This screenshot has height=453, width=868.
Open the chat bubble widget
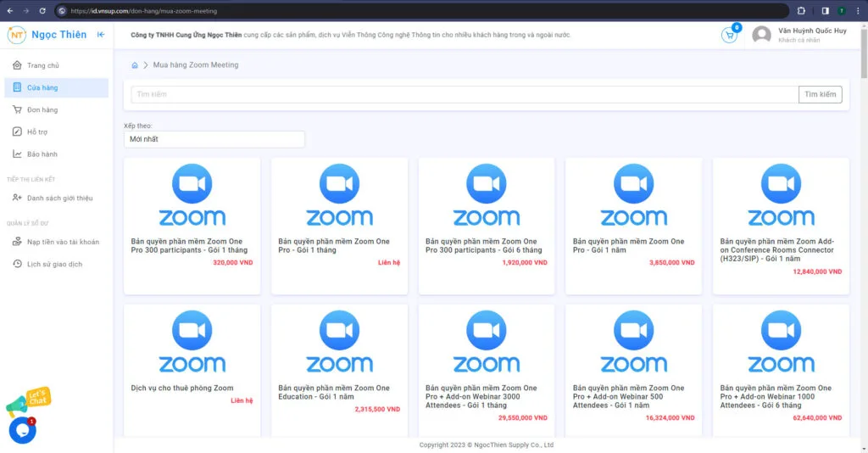point(23,430)
